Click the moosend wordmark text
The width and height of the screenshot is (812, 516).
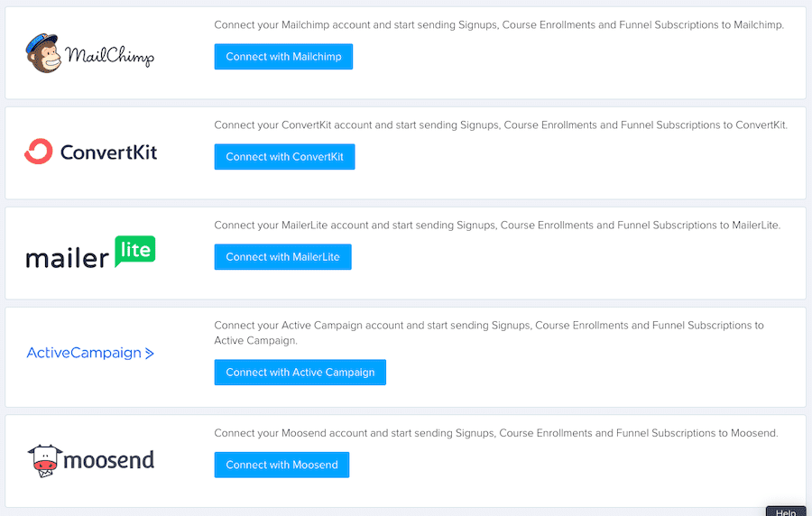[x=109, y=459]
